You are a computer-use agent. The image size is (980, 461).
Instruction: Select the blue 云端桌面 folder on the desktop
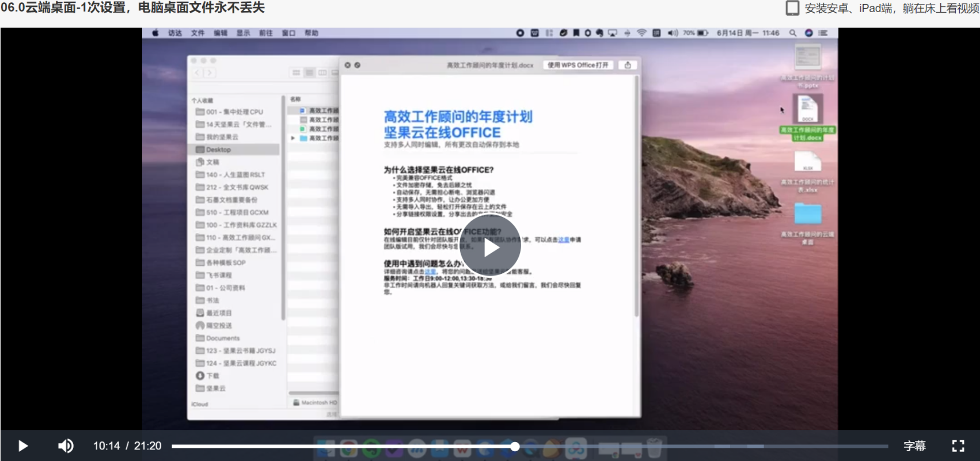[807, 214]
